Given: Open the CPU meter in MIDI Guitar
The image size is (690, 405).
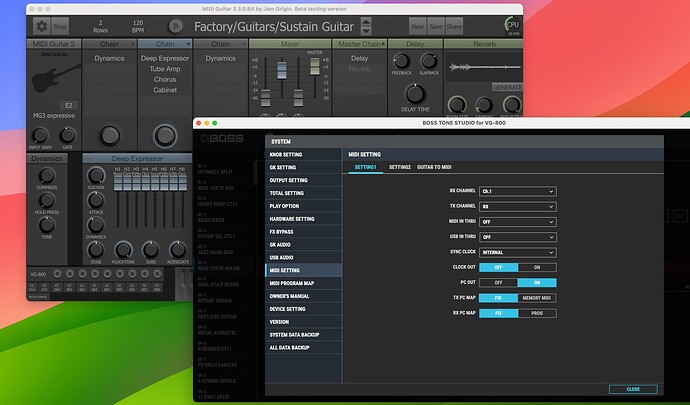Looking at the screenshot, I should coord(513,25).
